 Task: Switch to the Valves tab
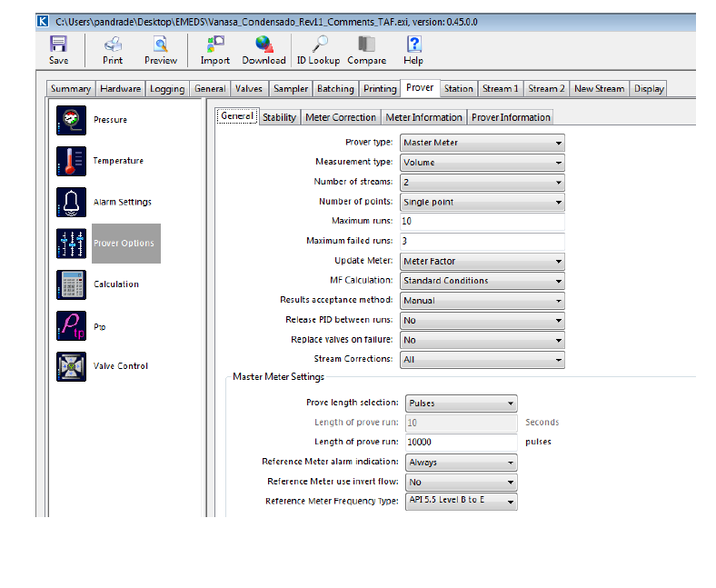(249, 89)
